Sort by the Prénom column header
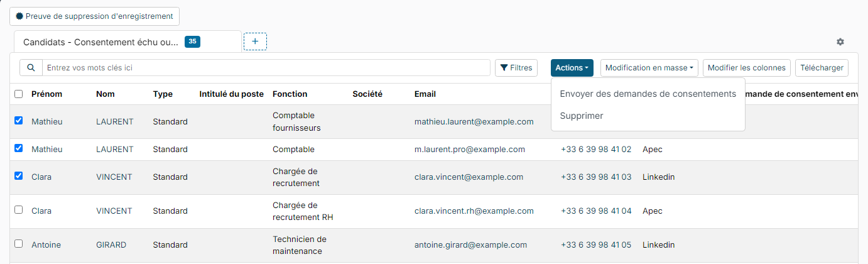 tap(46, 94)
